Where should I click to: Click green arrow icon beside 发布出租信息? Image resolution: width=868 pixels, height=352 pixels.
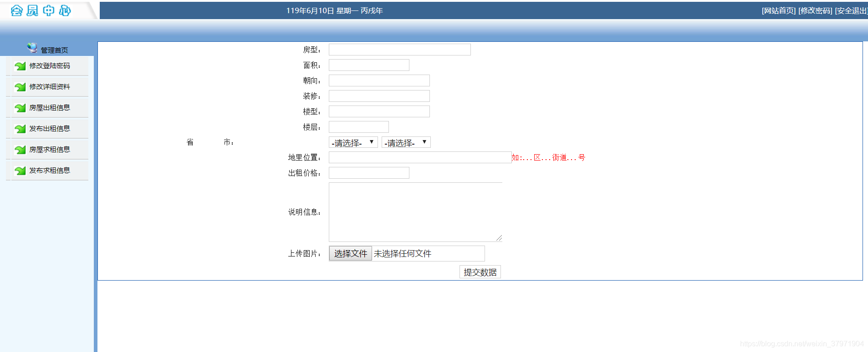(x=20, y=129)
